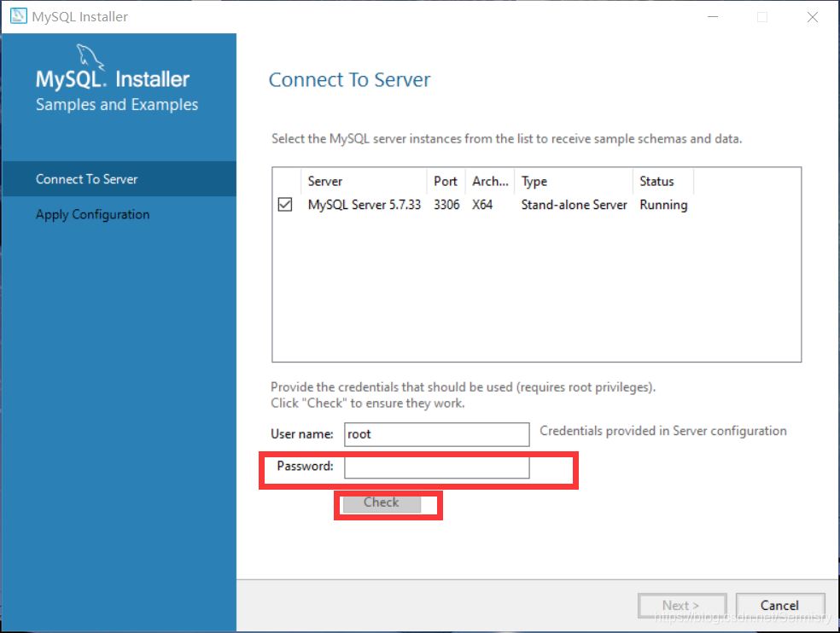
Task: Click the MySQL Installer title bar icon
Action: [x=18, y=16]
